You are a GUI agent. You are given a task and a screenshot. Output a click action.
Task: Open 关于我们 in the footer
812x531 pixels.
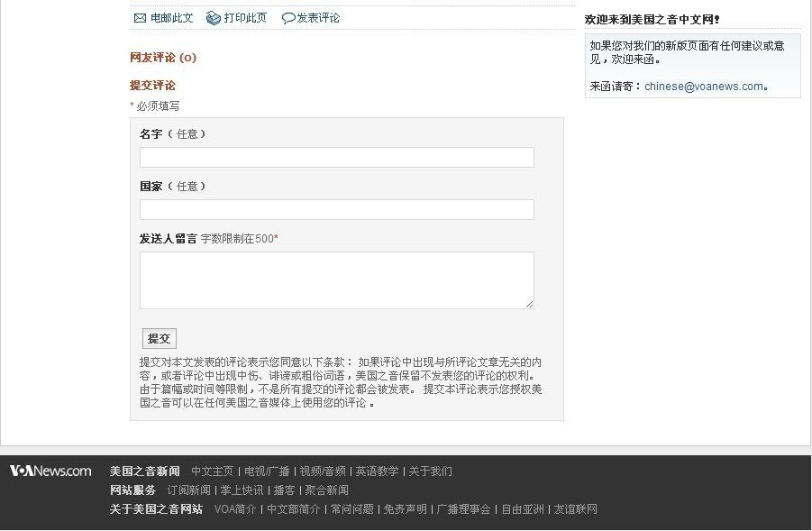(x=431, y=471)
